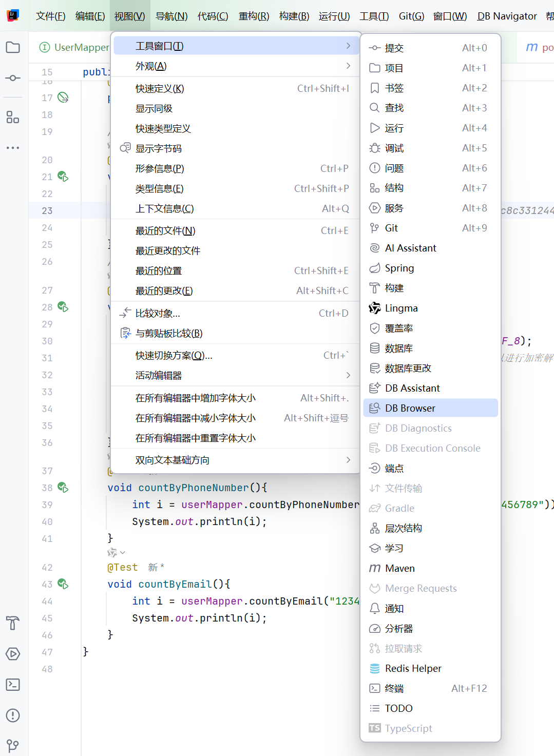
Task: Choose 与剪贴板比较 menu entry
Action: (236, 333)
